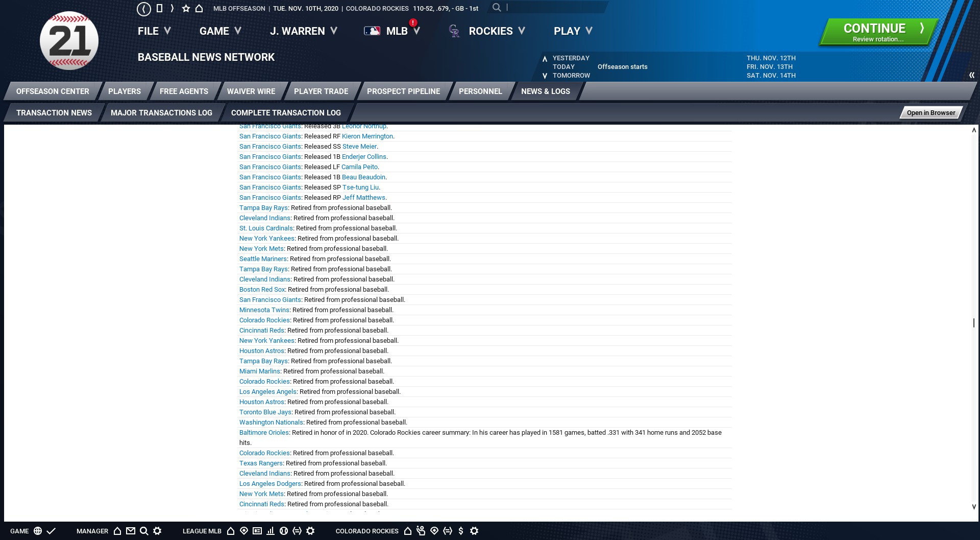
Task: Open Colorado Rockies settings gear icon
Action: (474, 531)
